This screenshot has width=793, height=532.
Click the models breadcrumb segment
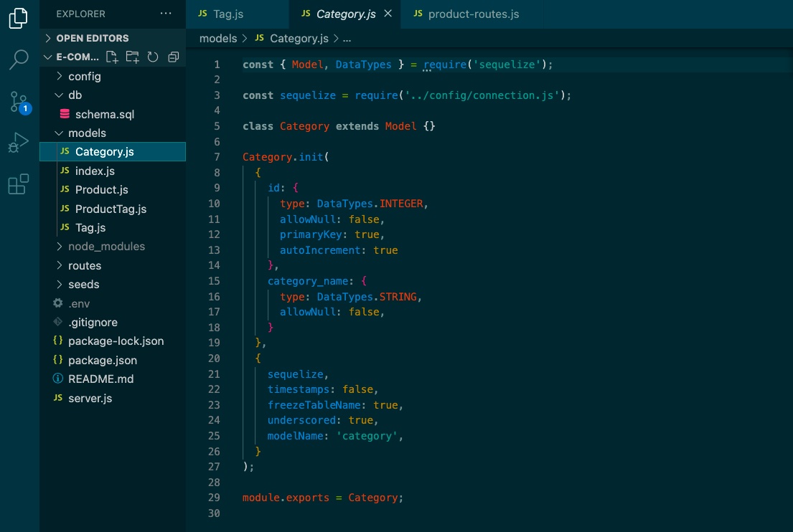tap(218, 39)
